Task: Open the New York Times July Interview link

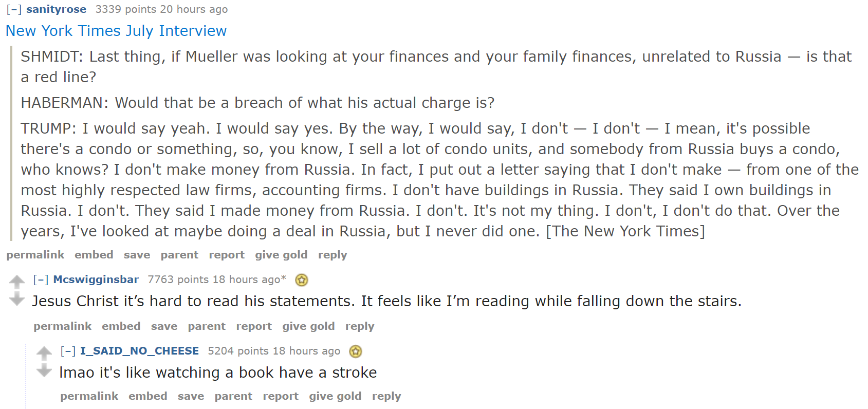Action: pos(116,31)
